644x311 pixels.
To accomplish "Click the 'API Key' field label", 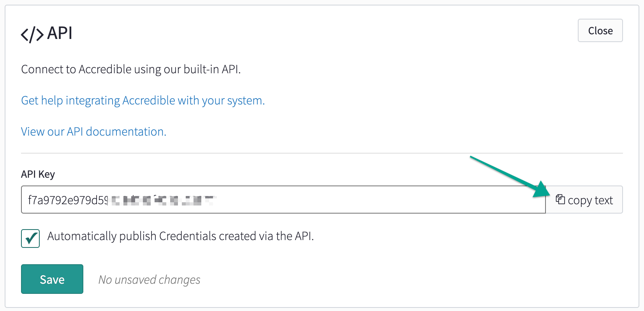I will pyautogui.click(x=38, y=174).
